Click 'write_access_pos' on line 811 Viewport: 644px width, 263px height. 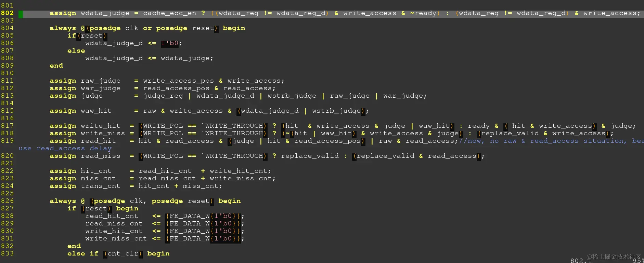(x=179, y=81)
